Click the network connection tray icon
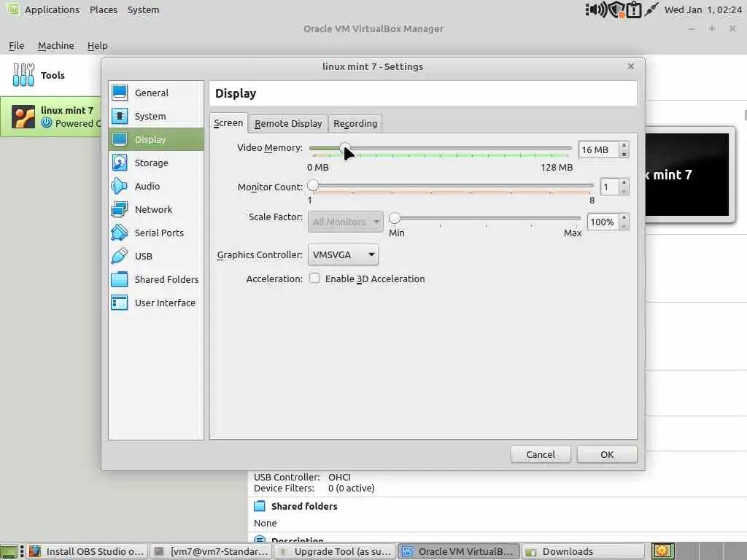Screen dimensions: 747x560 pyautogui.click(x=651, y=9)
